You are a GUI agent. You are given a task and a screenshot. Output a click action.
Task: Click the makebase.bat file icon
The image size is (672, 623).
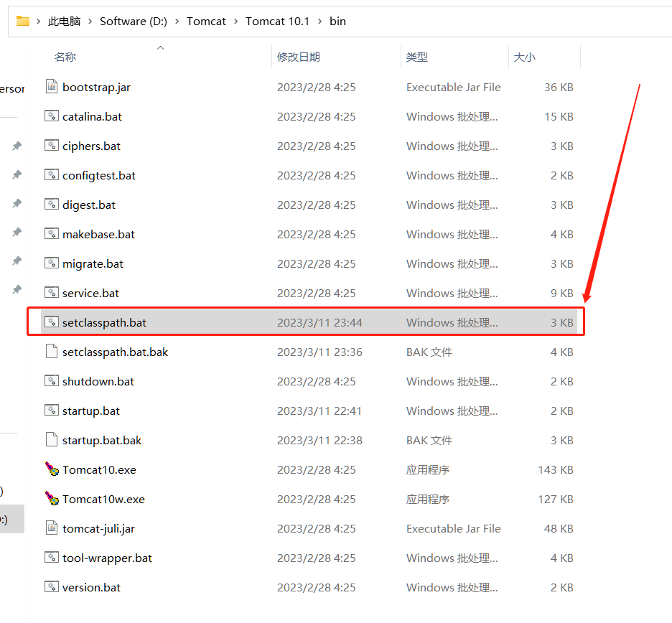click(x=52, y=234)
